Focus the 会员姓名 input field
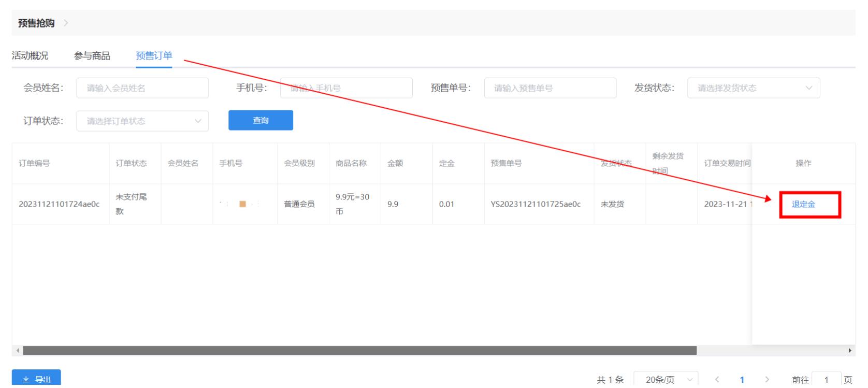 pyautogui.click(x=142, y=88)
